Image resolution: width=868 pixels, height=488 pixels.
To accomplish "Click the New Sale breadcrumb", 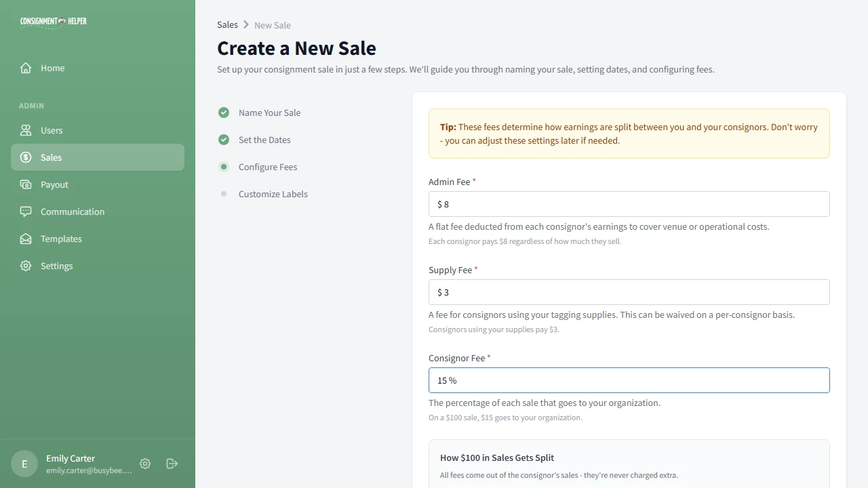I will (272, 25).
